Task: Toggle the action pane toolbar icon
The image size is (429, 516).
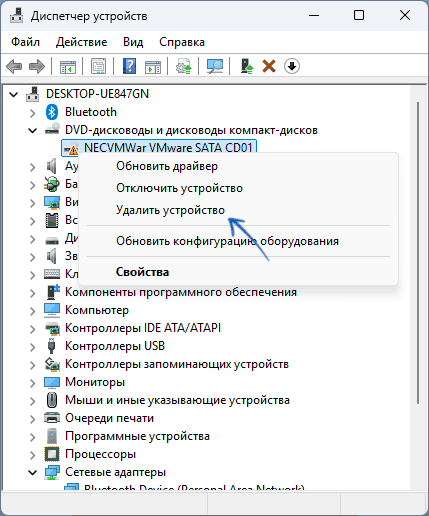Action: [153, 66]
